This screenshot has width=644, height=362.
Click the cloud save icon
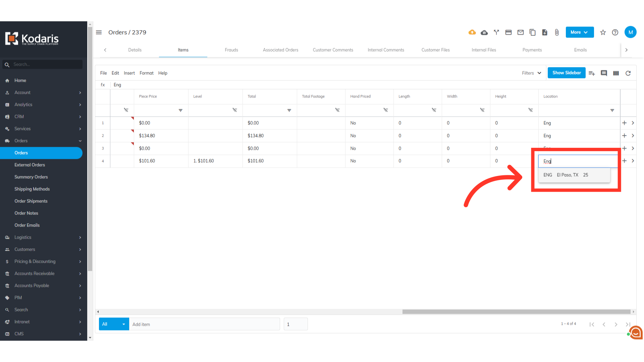pos(484,33)
